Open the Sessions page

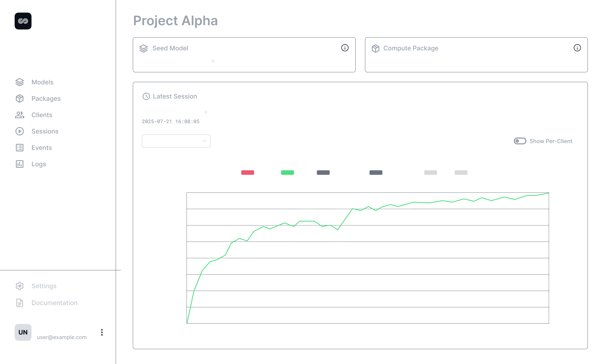point(45,131)
